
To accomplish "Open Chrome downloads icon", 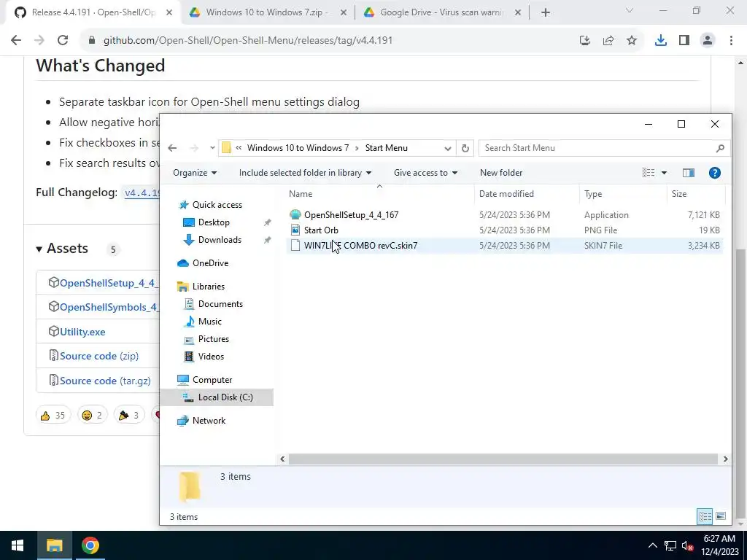I will click(660, 41).
